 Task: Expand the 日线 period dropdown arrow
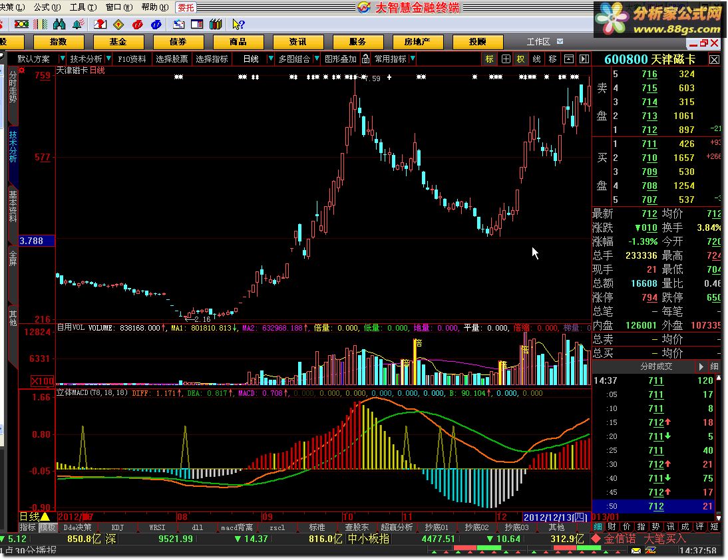(x=271, y=59)
